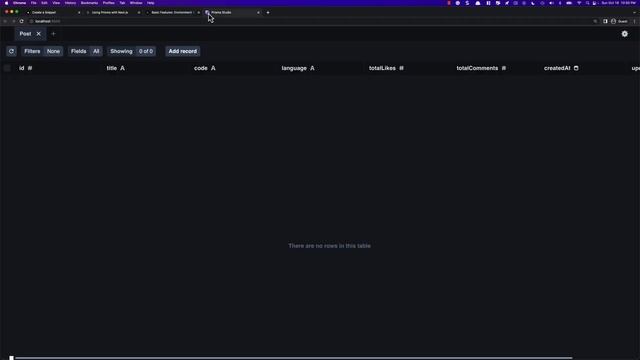Click the totalLikes column header
This screenshot has height=360, width=640.
click(x=386, y=68)
